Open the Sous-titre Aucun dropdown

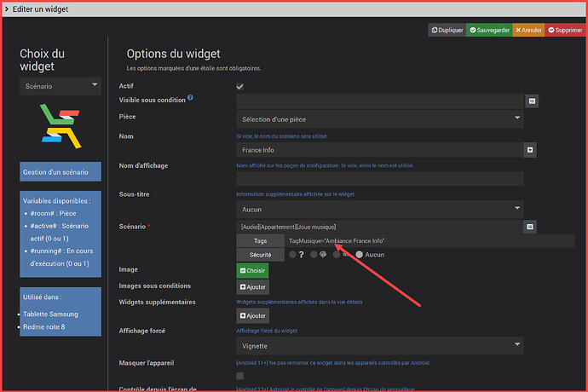click(x=379, y=209)
